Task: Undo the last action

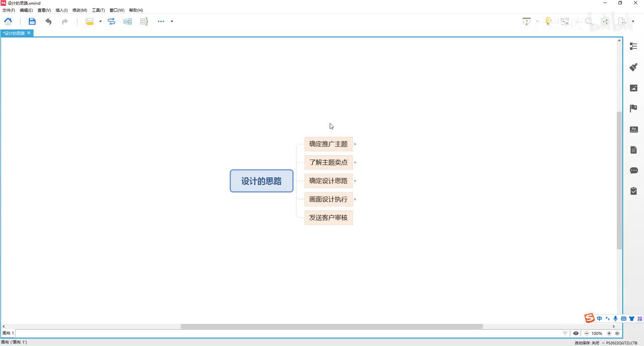Action: click(x=48, y=21)
